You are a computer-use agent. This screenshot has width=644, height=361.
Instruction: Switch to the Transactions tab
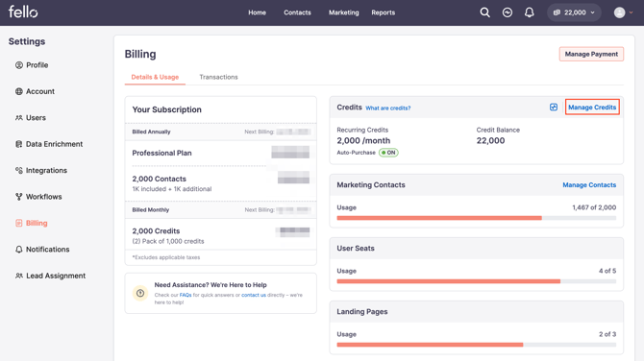(218, 77)
